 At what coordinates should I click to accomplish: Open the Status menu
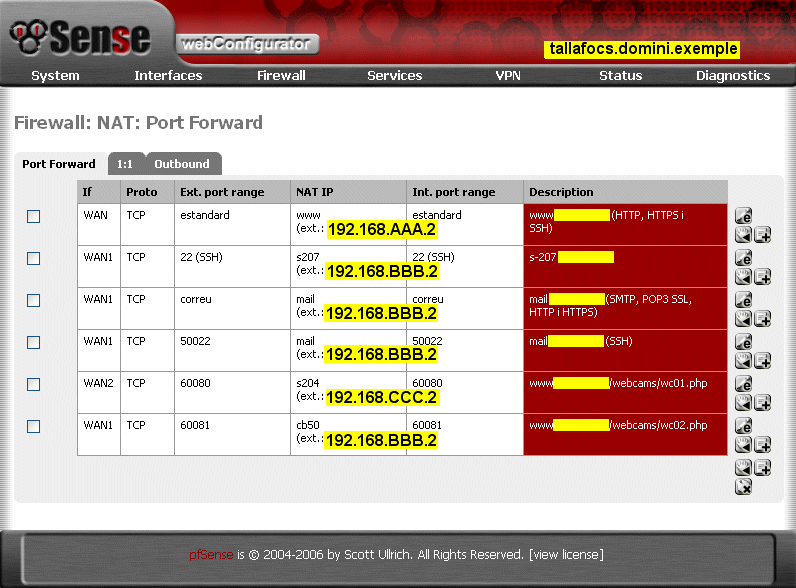[x=620, y=76]
